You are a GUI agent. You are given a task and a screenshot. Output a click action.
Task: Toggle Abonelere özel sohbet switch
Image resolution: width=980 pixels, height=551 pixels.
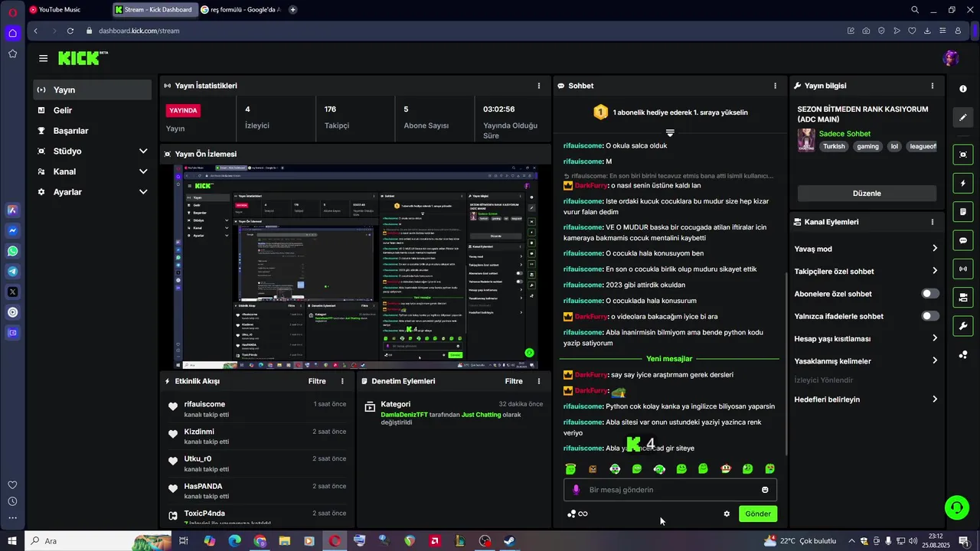point(930,294)
